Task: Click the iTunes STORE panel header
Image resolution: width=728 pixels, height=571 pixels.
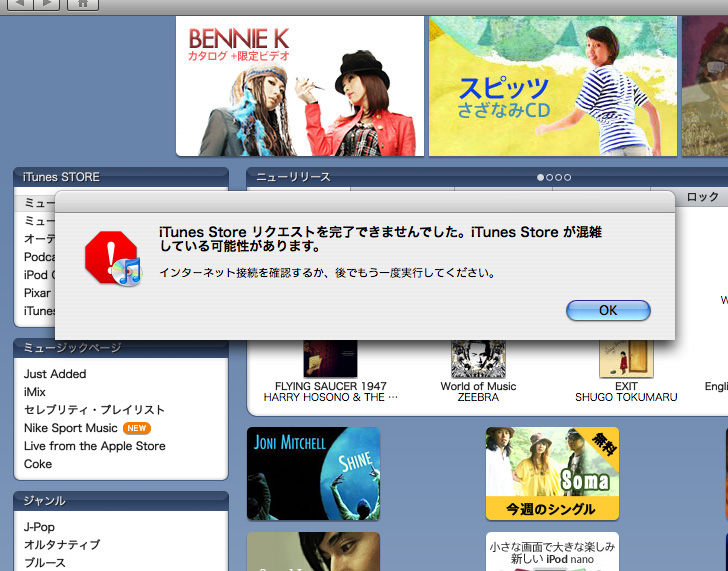Action: (121, 177)
